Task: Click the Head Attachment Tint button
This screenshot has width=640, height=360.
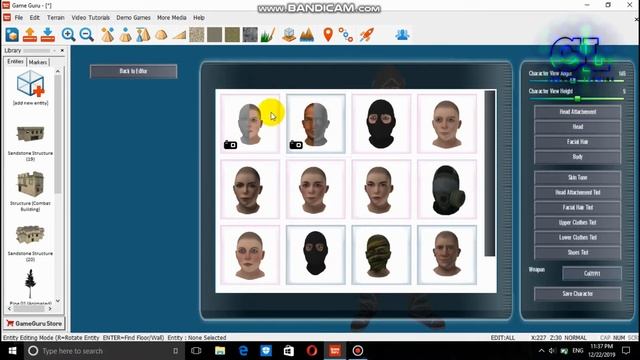Action: pos(578,193)
